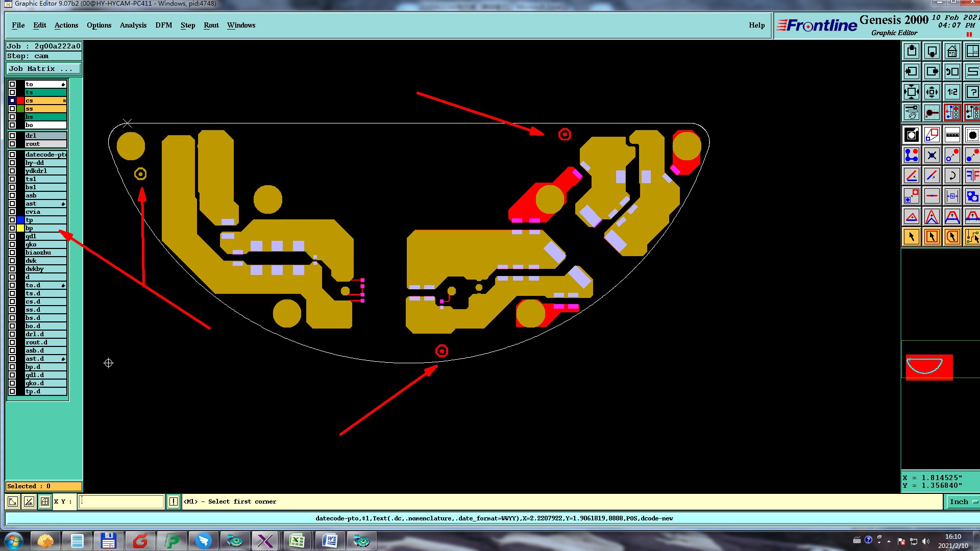Click the wrench and palette settings icon

click(x=912, y=112)
